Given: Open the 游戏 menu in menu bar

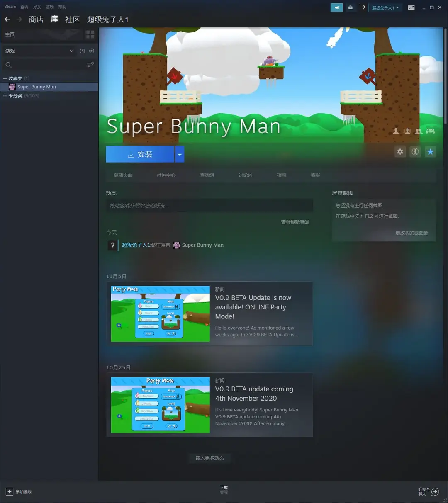Looking at the screenshot, I should click(x=49, y=7).
